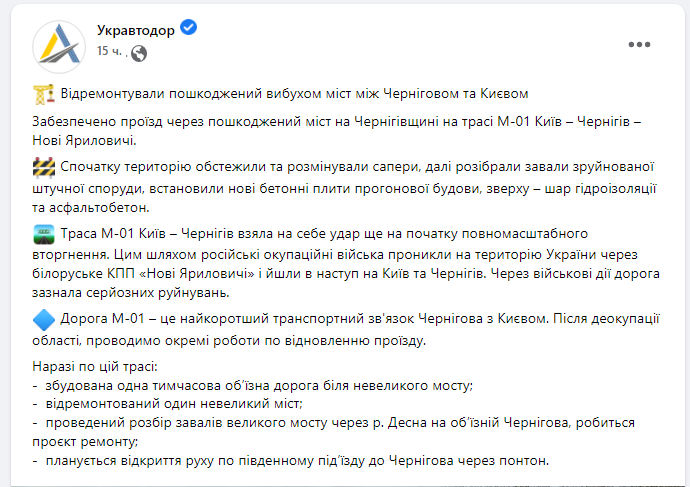This screenshot has height=487, width=690.
Task: Click paragraph mentioning траса М-01 Київ
Action: [337, 131]
